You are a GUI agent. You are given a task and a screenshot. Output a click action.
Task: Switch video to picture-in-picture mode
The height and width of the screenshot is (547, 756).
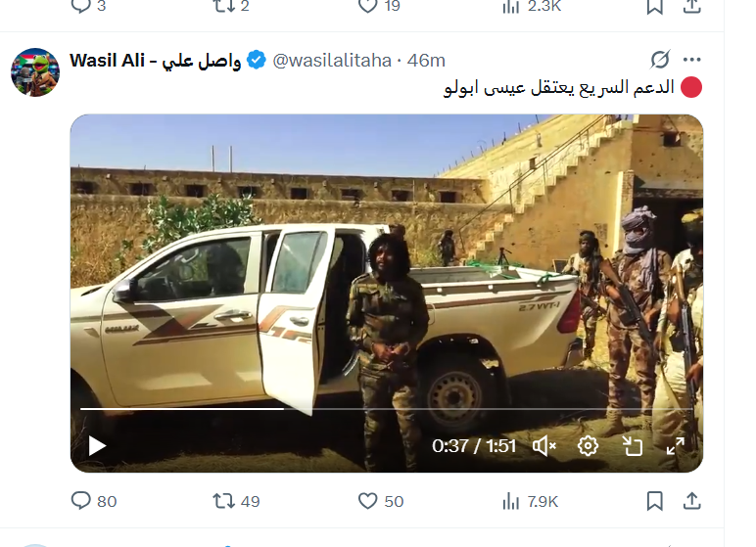(632, 446)
